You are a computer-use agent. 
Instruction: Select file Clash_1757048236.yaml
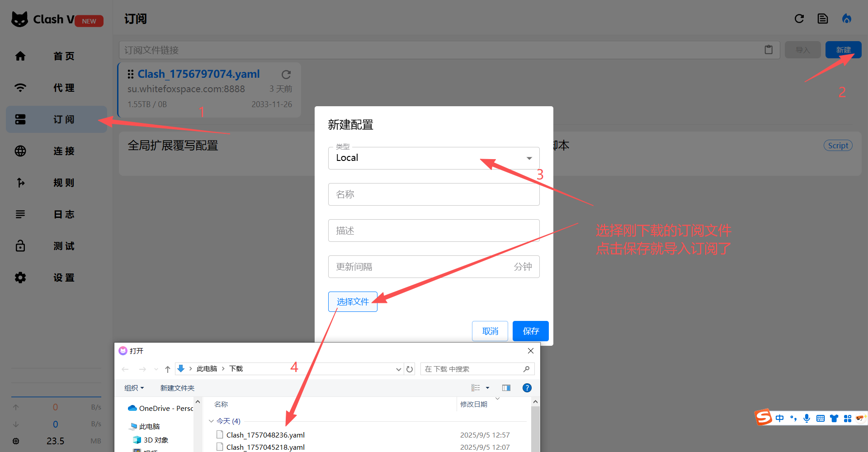click(x=265, y=435)
